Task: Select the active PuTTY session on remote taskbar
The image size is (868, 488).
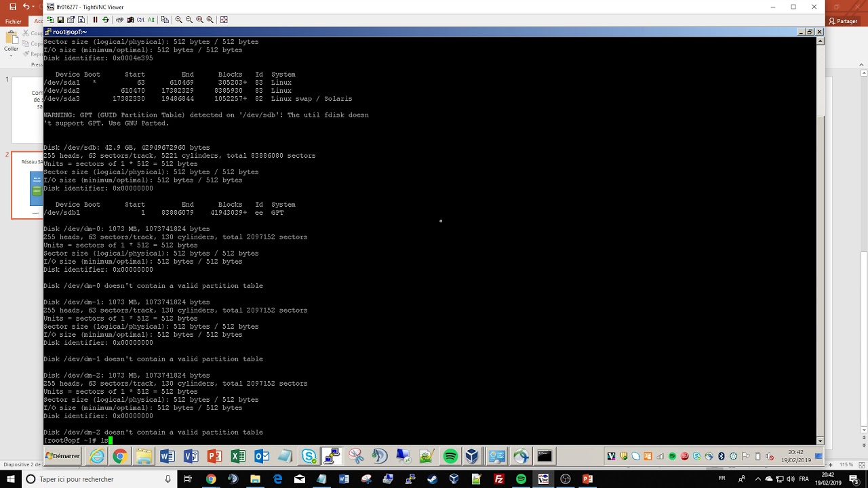Action: point(332,456)
